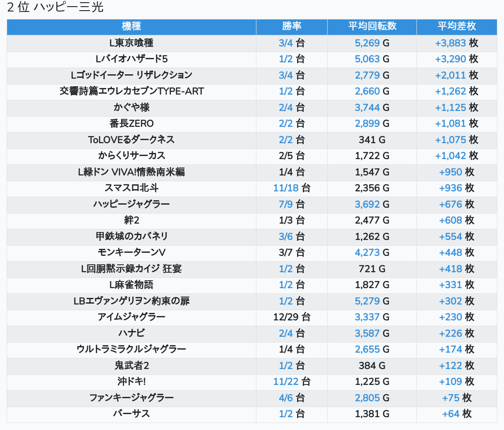Select the +676 枚 value
The width and height of the screenshot is (504, 430).
pyautogui.click(x=456, y=204)
